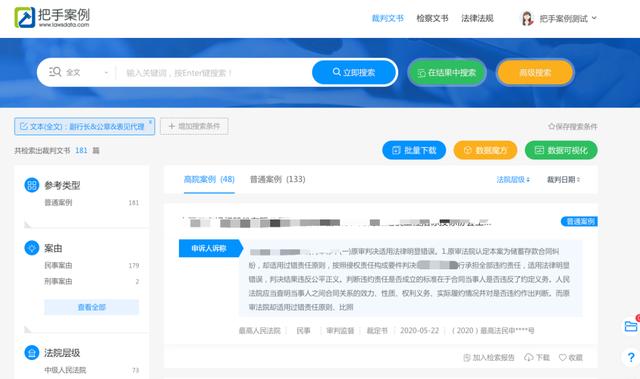Image resolution: width=640 pixels, height=379 pixels.
Task: Remove the 文本(全文) search condition tag
Action: coord(150,122)
